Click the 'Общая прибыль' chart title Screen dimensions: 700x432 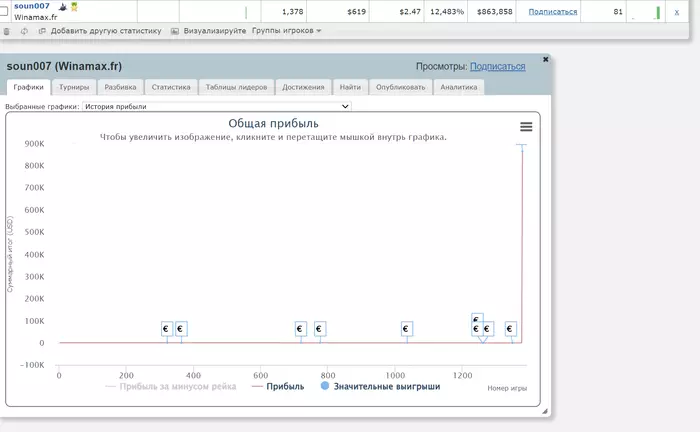click(273, 124)
